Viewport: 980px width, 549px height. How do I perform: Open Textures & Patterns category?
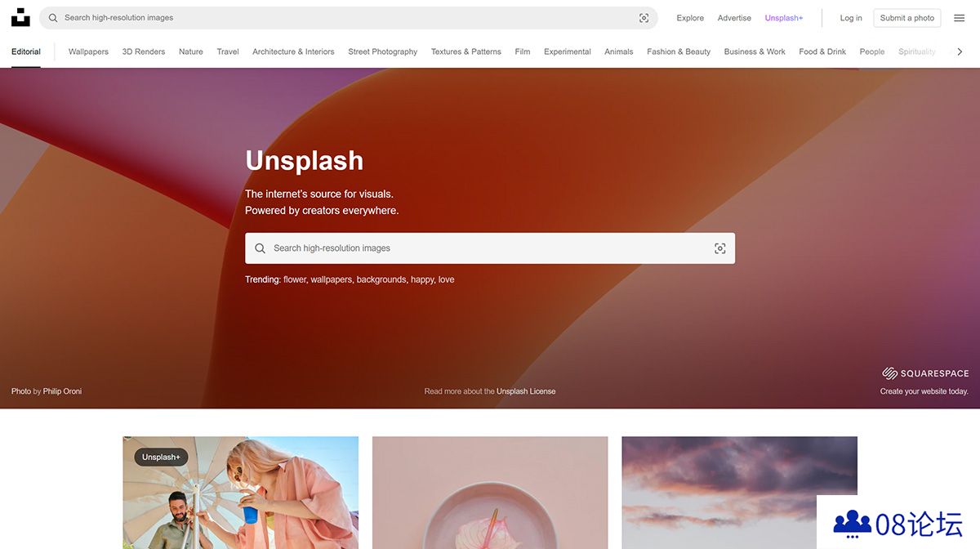pos(466,51)
